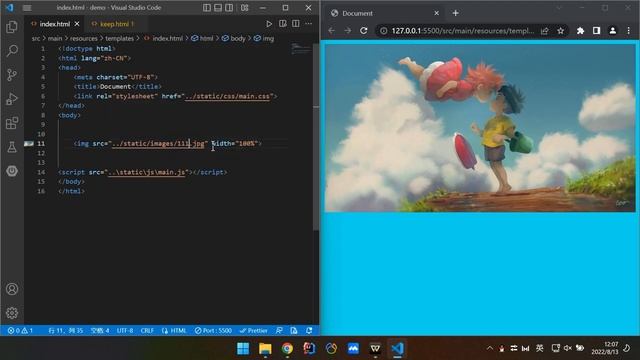Click the line 11 column 35 status item

pyautogui.click(x=65, y=331)
